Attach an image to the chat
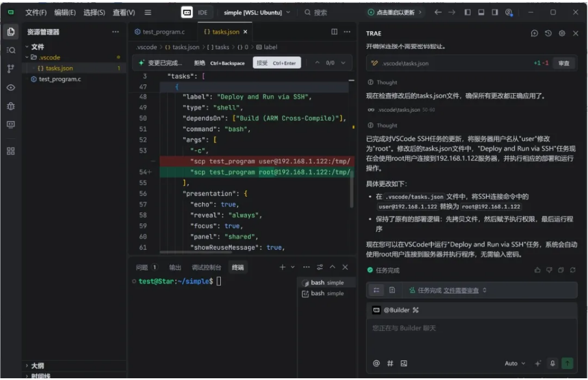Screen dimensions: 588x380 click(x=404, y=363)
